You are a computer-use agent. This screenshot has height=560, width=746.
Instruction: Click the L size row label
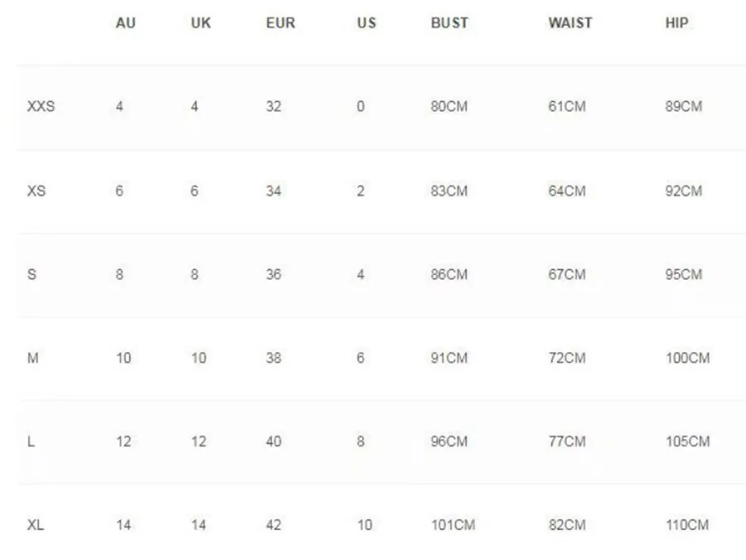tap(31, 442)
